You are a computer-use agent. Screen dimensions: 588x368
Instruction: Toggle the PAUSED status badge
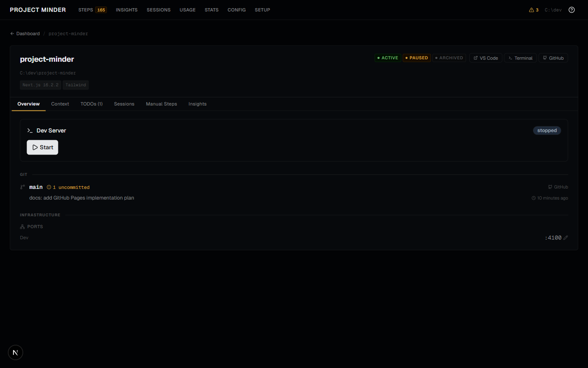(416, 58)
